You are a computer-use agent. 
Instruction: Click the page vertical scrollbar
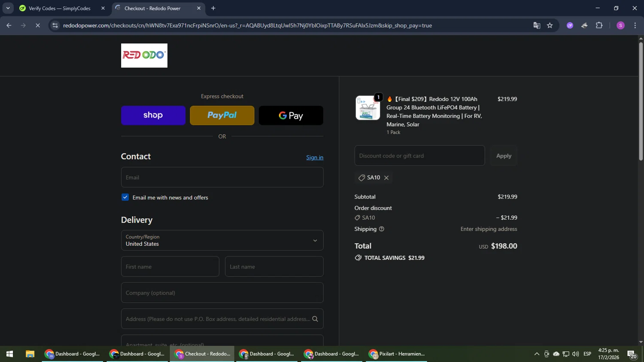(641, 102)
